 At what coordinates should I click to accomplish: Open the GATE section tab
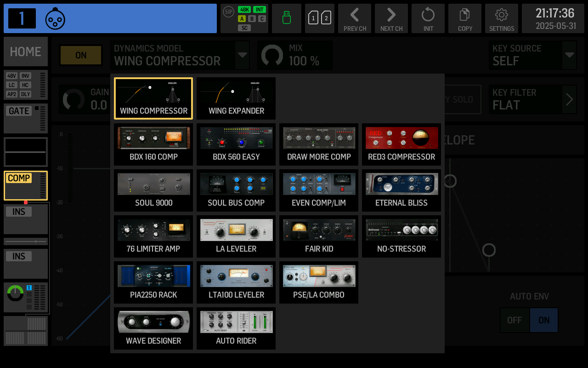[26, 118]
